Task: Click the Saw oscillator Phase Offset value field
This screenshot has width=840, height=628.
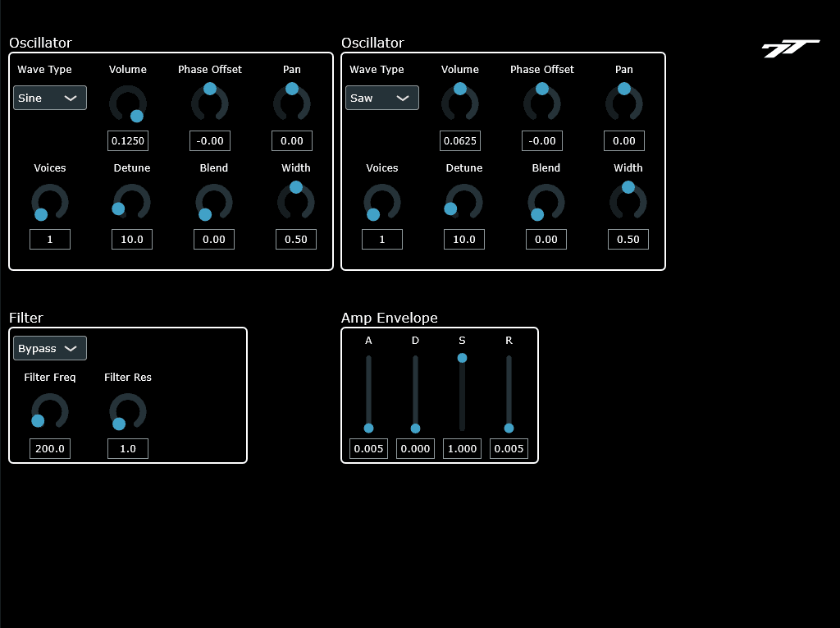Action: tap(542, 141)
